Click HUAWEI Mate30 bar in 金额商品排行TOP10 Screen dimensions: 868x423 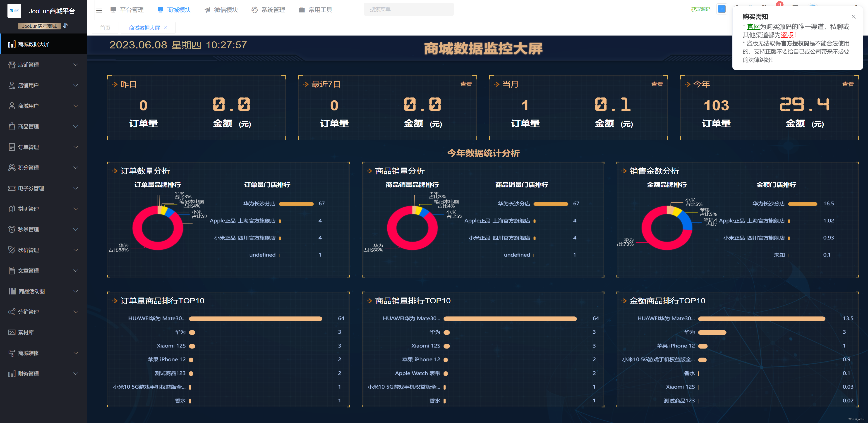(762, 319)
